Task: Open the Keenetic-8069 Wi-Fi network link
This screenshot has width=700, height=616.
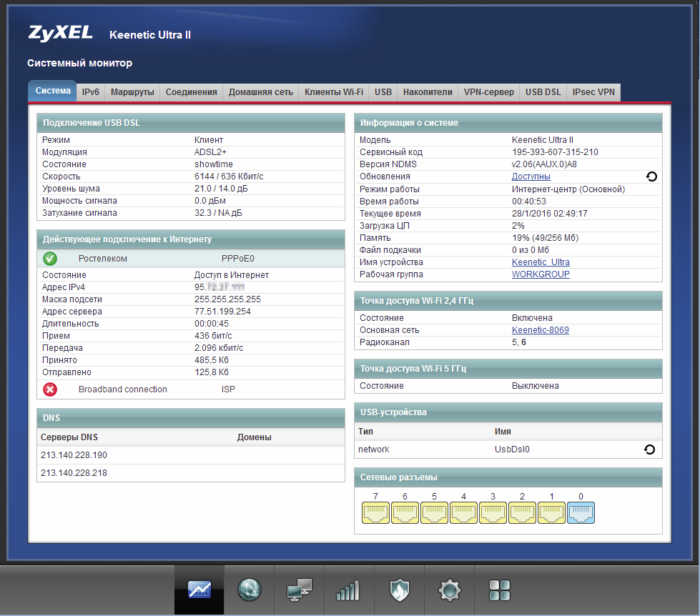Action: tap(540, 330)
